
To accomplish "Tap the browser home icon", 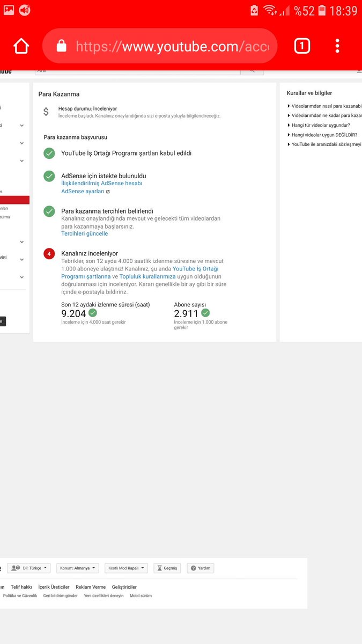I will pyautogui.click(x=21, y=46).
